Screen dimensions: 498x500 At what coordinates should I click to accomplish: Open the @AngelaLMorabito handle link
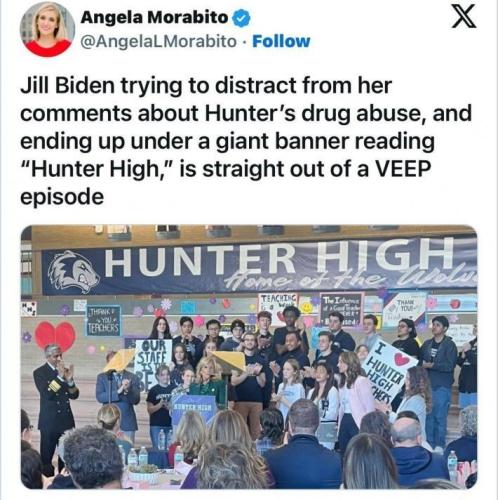[158, 41]
